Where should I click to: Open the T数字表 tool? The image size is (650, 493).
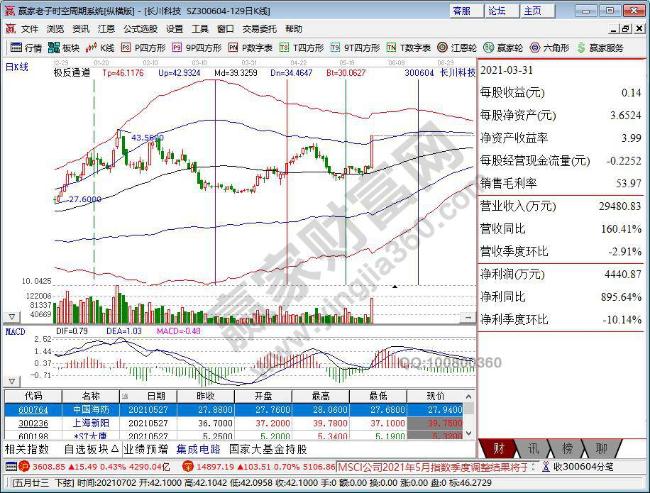coord(409,48)
